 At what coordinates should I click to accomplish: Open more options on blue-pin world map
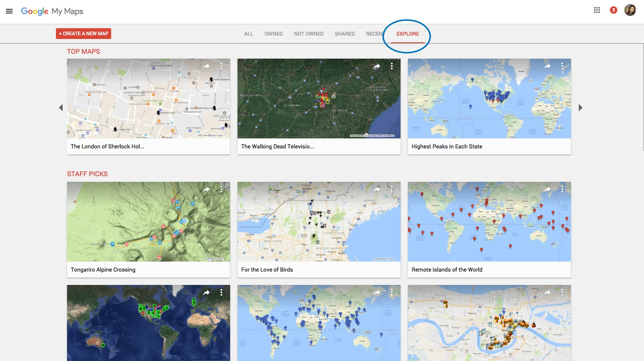click(x=392, y=292)
